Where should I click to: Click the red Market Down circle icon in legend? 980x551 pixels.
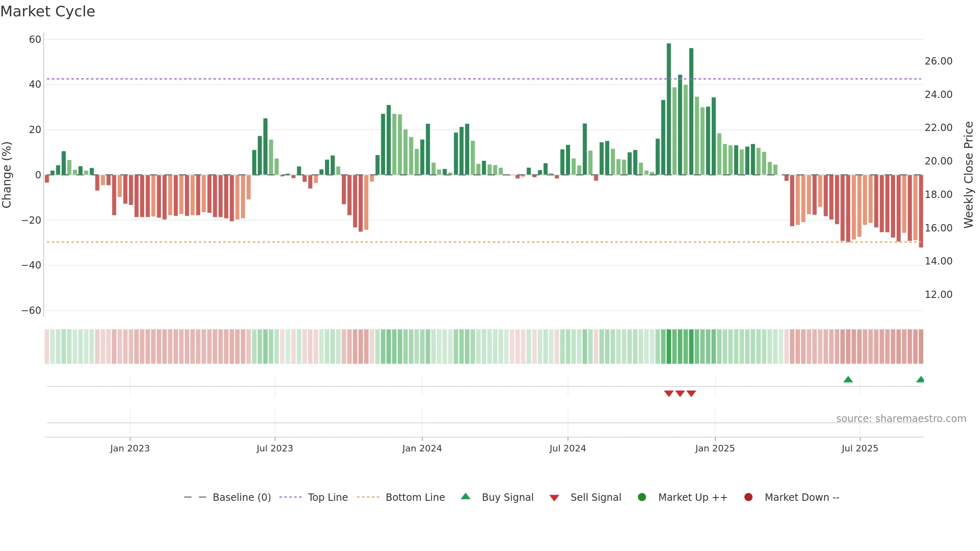pos(748,497)
